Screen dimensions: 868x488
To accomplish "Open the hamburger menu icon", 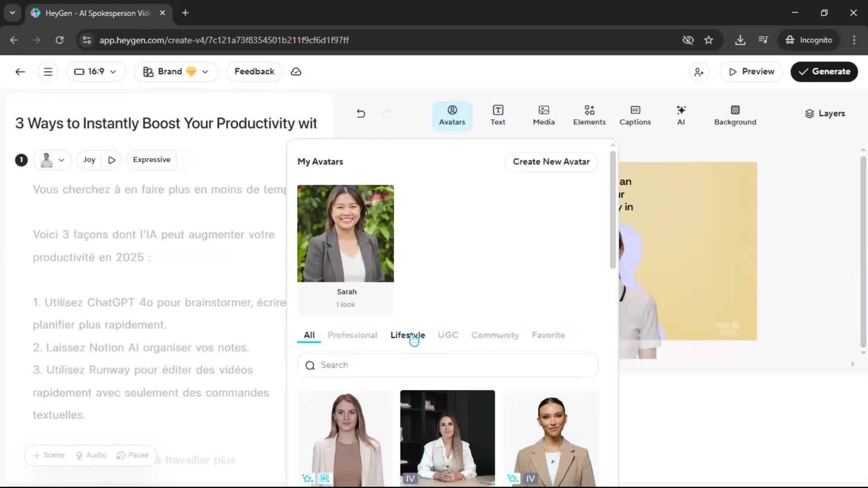I will coord(48,72).
